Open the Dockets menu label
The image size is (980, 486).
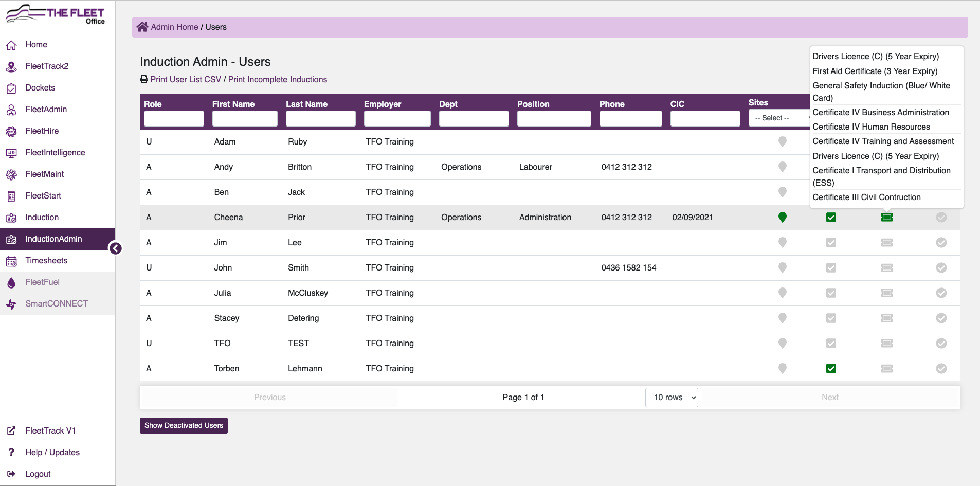pos(40,87)
